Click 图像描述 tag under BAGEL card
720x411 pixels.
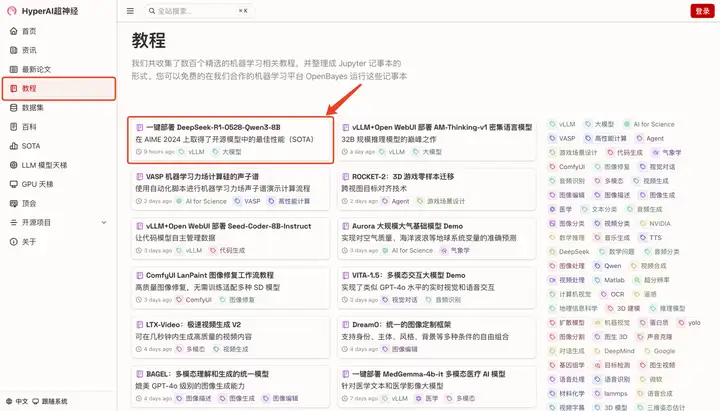pyautogui.click(x=194, y=398)
